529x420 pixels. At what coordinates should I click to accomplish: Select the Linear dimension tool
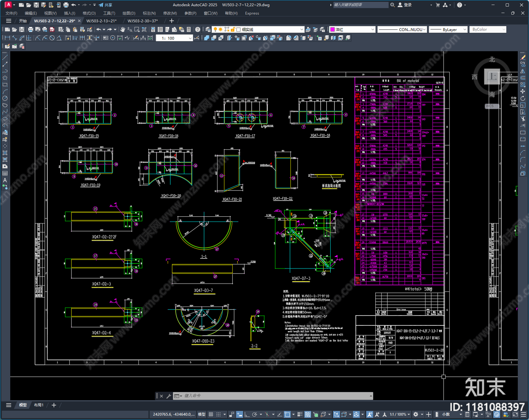click(7, 38)
